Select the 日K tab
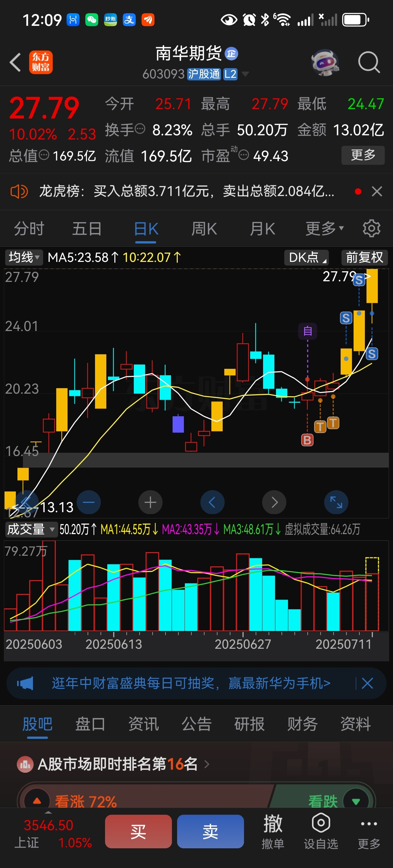The width and height of the screenshot is (393, 868). point(146,229)
